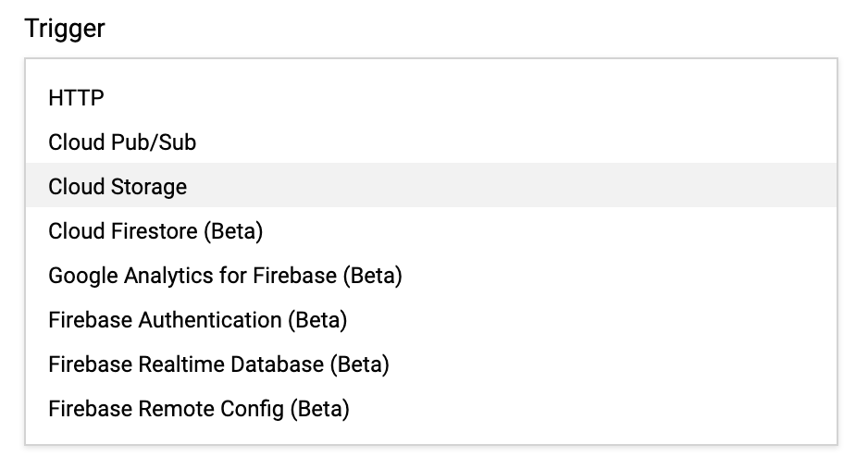This screenshot has height=457, width=868.
Task: Select Cloud Firestore (Beta) as trigger
Action: point(155,231)
